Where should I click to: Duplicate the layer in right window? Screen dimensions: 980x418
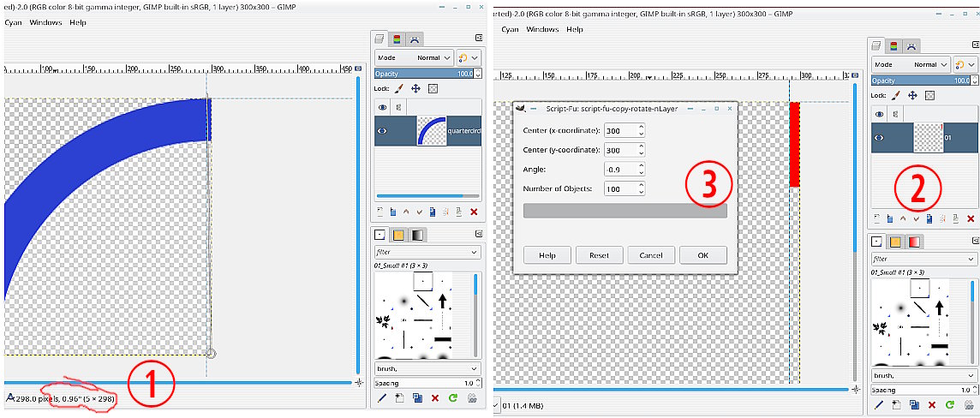[x=930, y=218]
